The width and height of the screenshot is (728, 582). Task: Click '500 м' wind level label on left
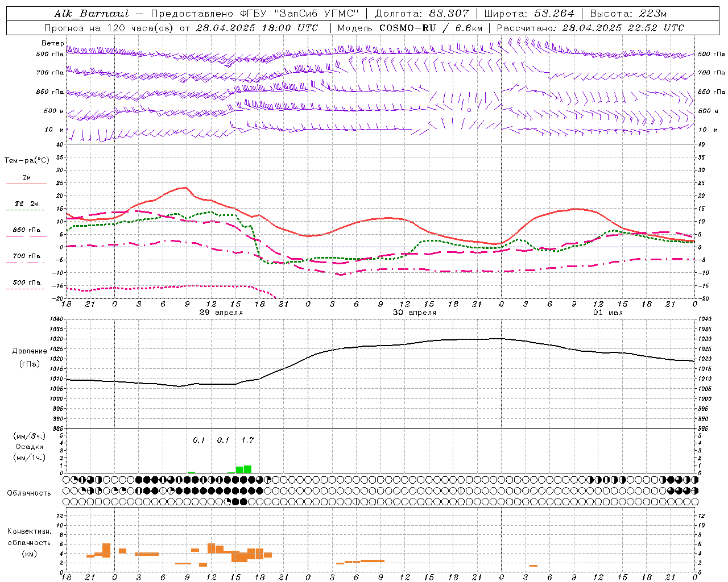(54, 111)
